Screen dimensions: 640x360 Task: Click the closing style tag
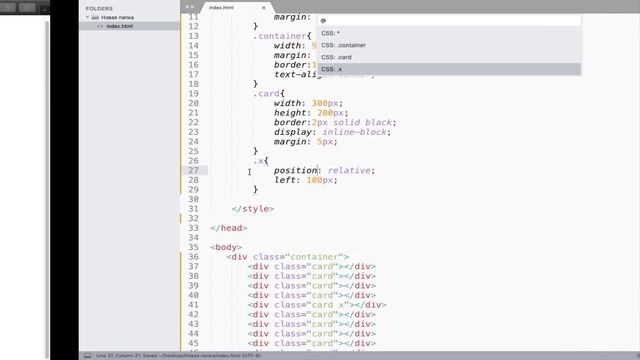(253, 209)
